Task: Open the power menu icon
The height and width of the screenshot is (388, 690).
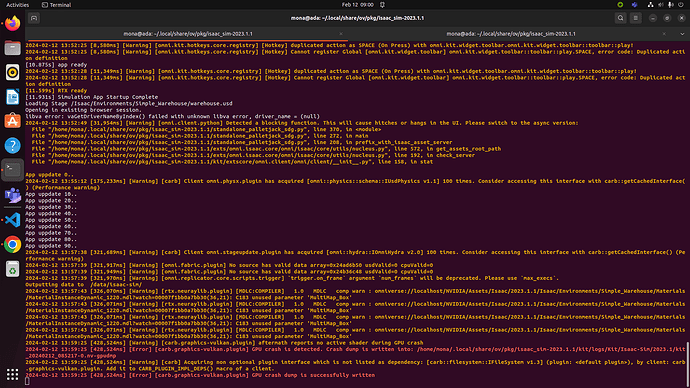Action: (x=681, y=5)
